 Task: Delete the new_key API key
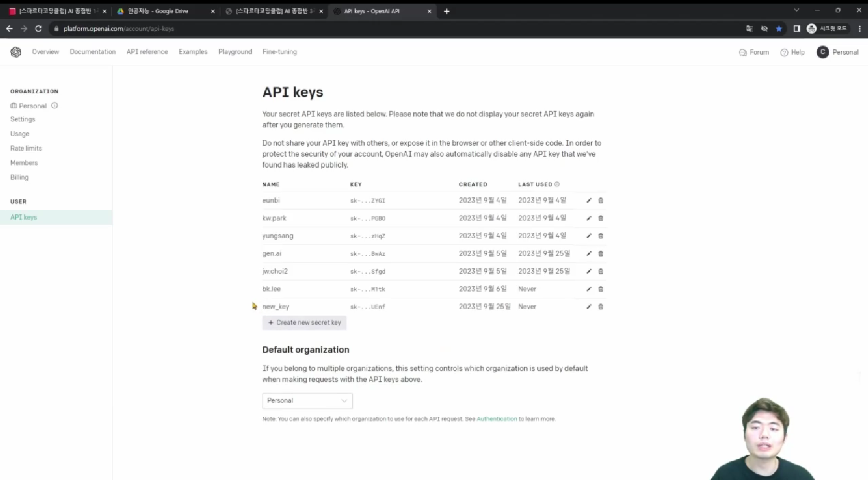coord(601,307)
